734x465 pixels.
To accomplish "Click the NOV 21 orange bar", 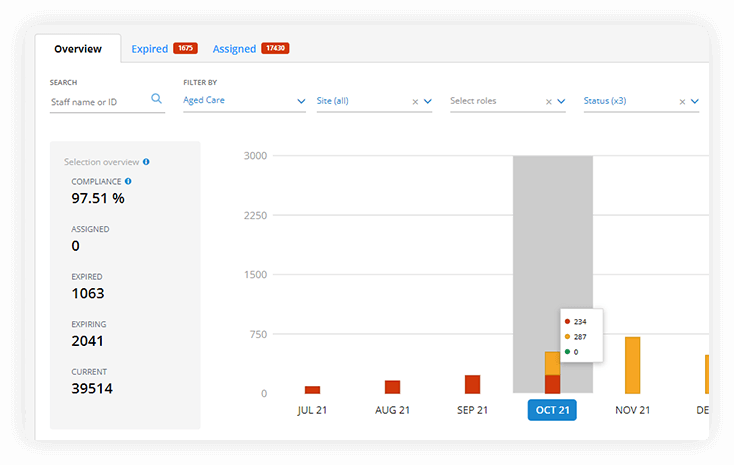I will pos(632,365).
